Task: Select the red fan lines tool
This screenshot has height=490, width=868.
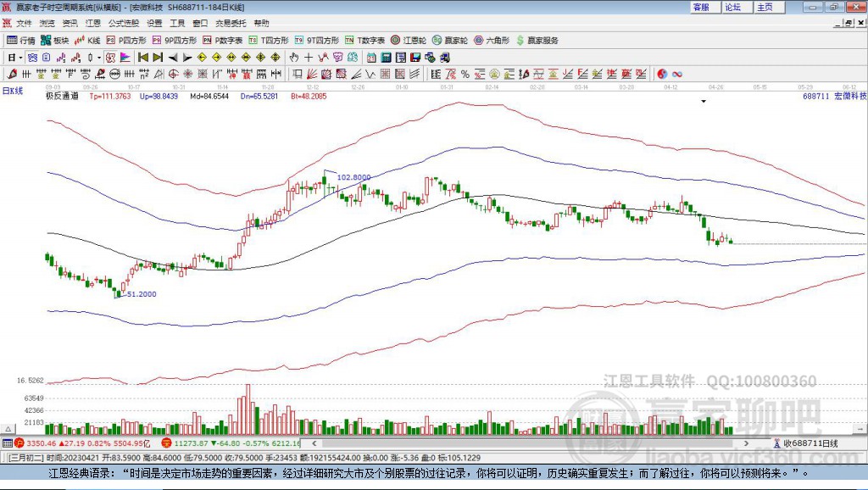Action: 312,74
